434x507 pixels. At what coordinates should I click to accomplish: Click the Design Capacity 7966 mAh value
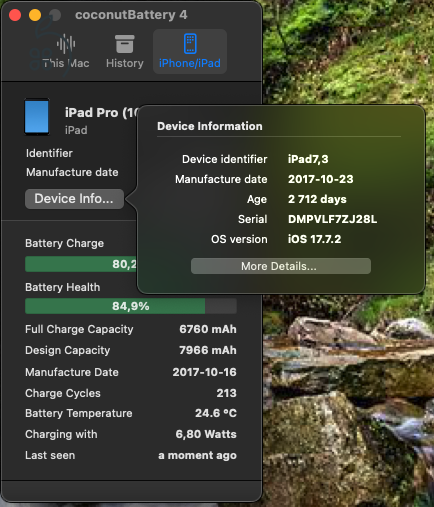[x=208, y=350]
